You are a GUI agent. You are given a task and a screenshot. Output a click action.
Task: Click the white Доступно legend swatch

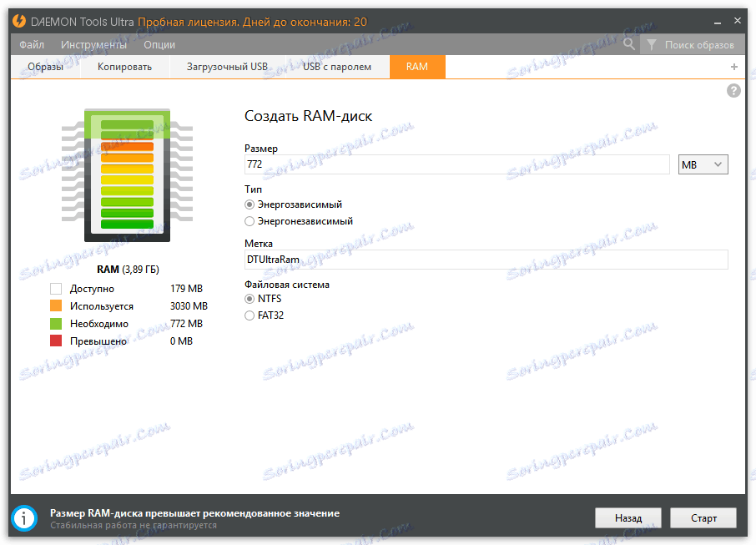click(56, 289)
